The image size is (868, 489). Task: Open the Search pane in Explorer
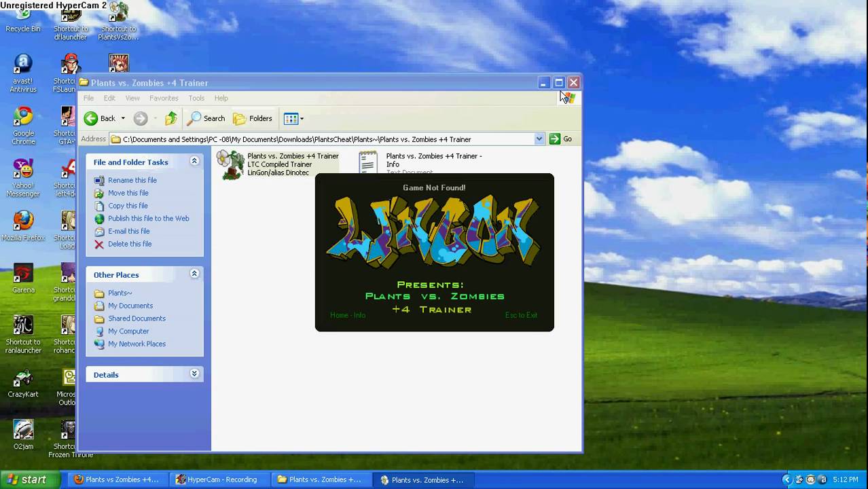click(206, 118)
